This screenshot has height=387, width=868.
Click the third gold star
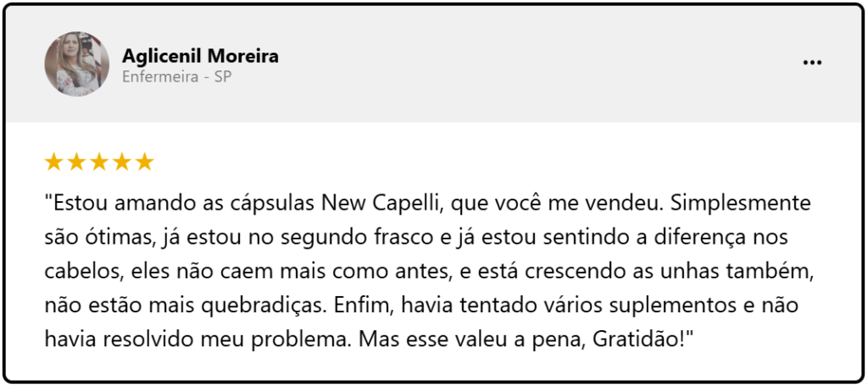tap(99, 161)
